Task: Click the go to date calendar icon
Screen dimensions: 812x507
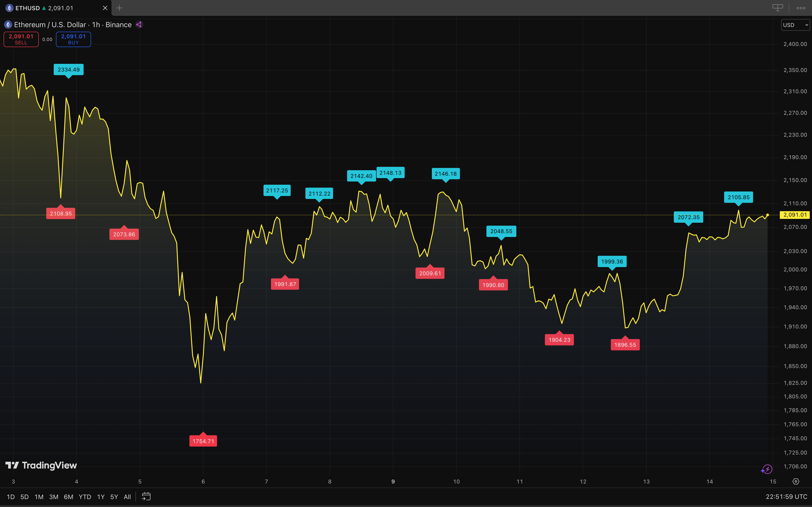Action: (146, 496)
